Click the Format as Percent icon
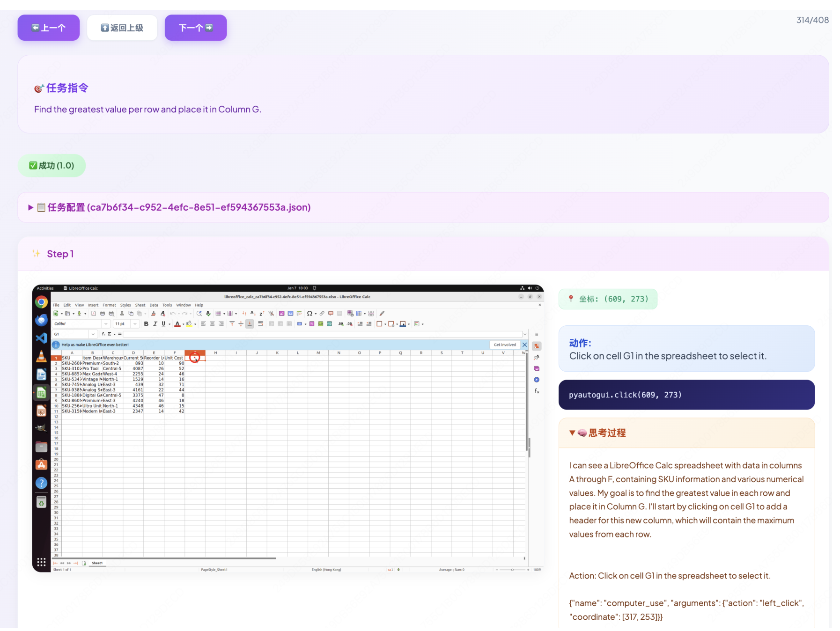 312,324
